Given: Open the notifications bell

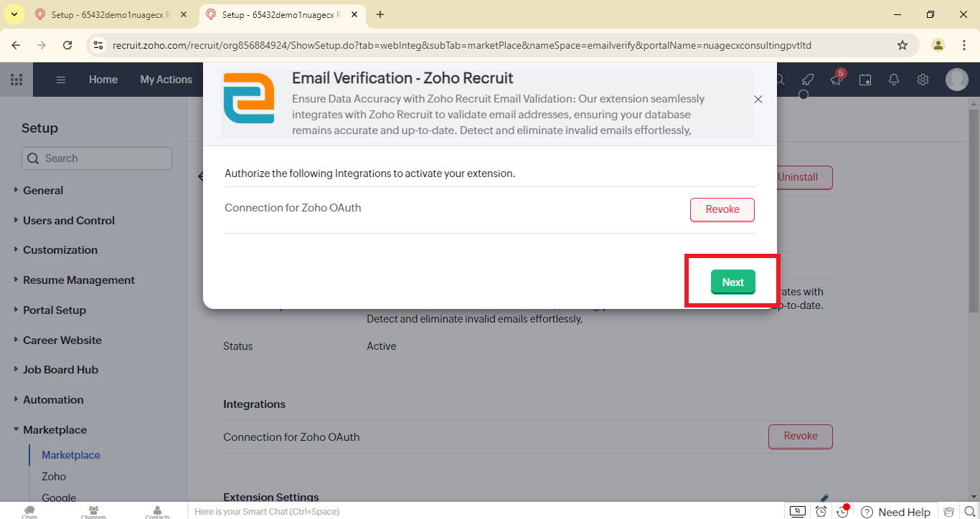Looking at the screenshot, I should tap(894, 80).
